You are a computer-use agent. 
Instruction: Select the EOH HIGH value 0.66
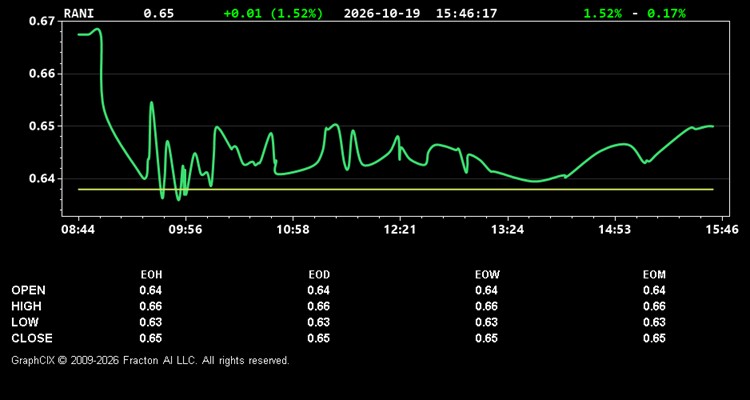[151, 306]
